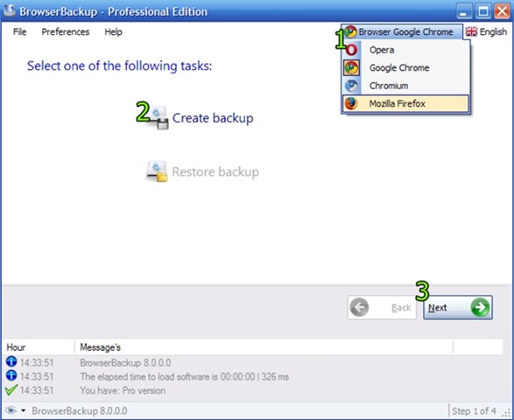This screenshot has height=420, width=514.
Task: Open the English language selector
Action: pos(487,31)
